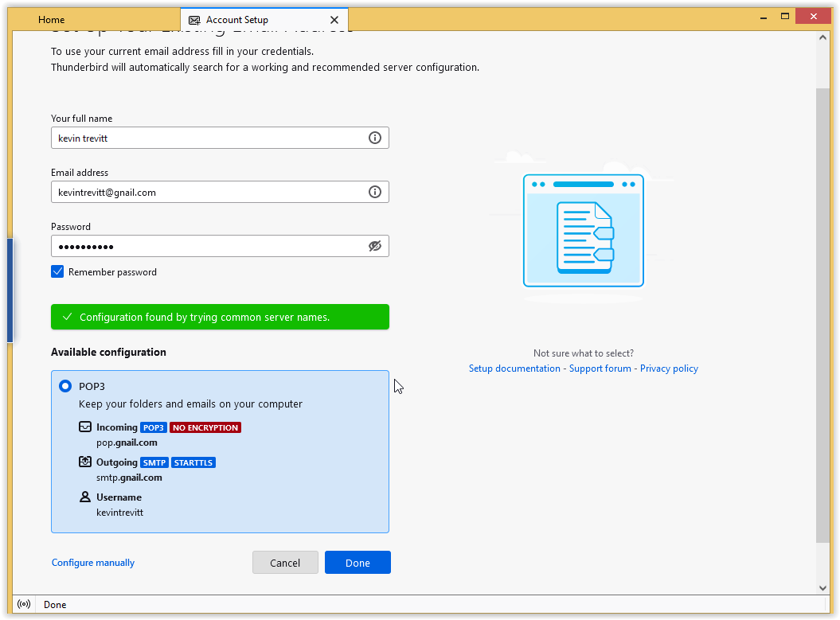
Task: Switch to the Home tab
Action: 52,20
